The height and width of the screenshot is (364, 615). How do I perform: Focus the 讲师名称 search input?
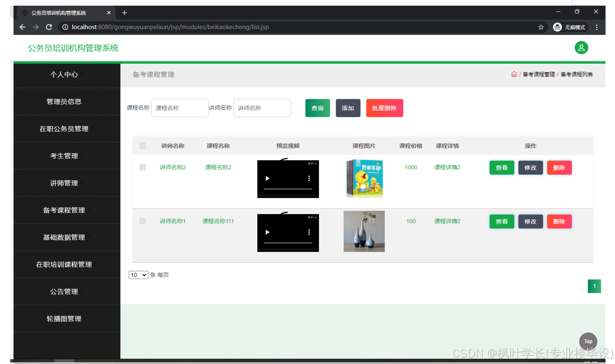click(x=262, y=108)
